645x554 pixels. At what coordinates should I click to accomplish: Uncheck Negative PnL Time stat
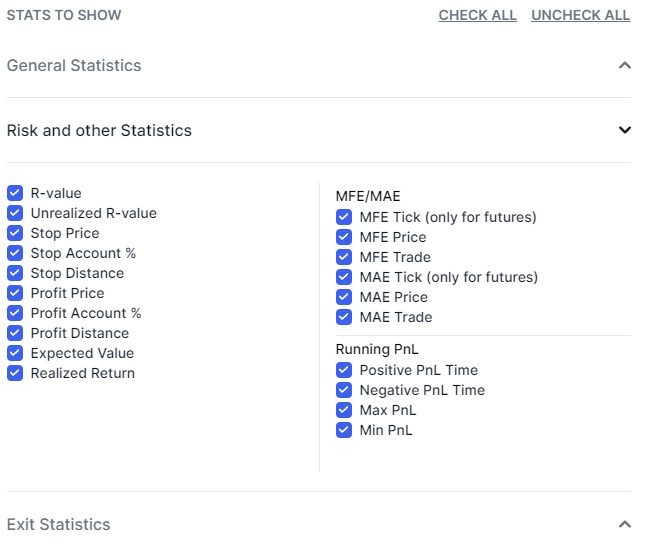[x=344, y=390]
